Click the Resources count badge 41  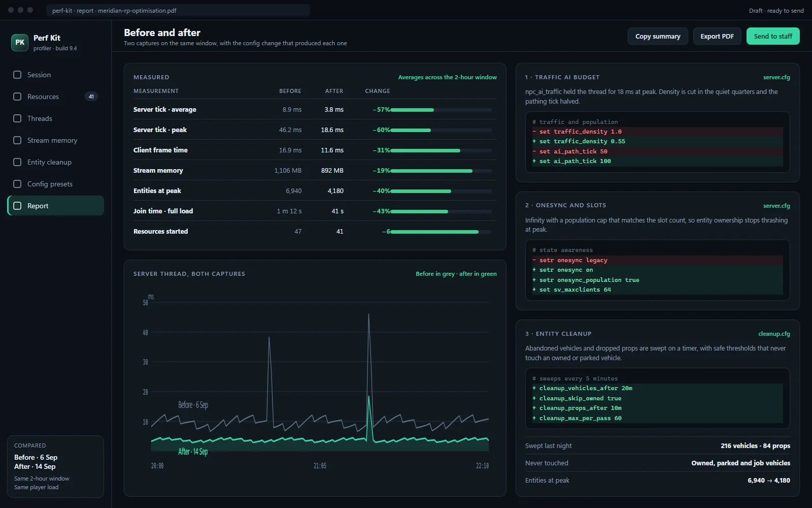(91, 97)
